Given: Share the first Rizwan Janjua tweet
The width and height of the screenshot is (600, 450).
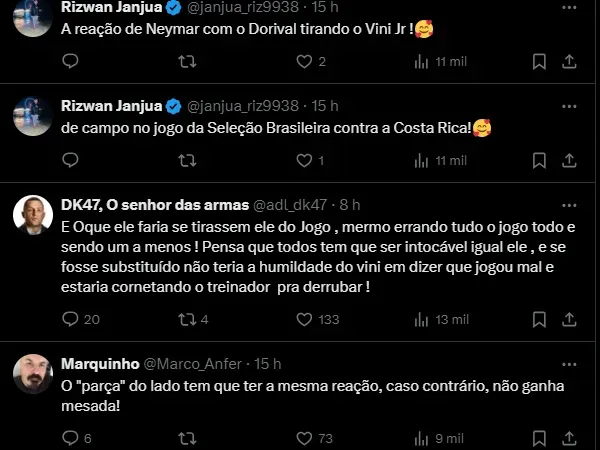Looking at the screenshot, I should (570, 61).
